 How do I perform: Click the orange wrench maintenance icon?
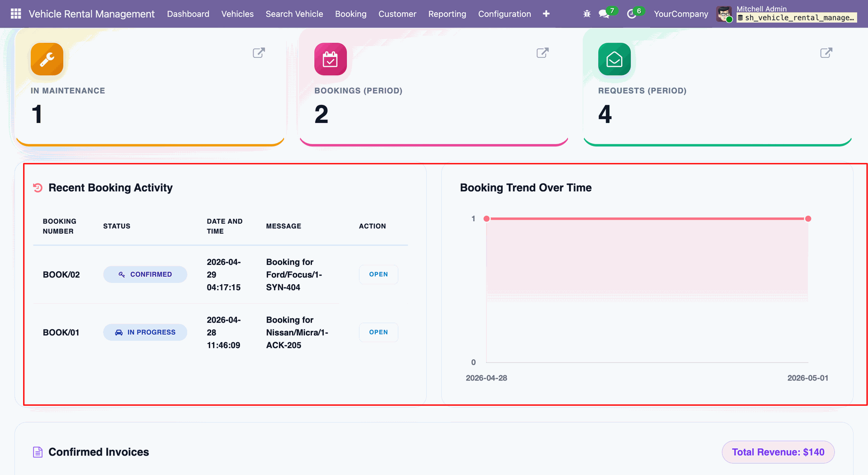(x=47, y=59)
